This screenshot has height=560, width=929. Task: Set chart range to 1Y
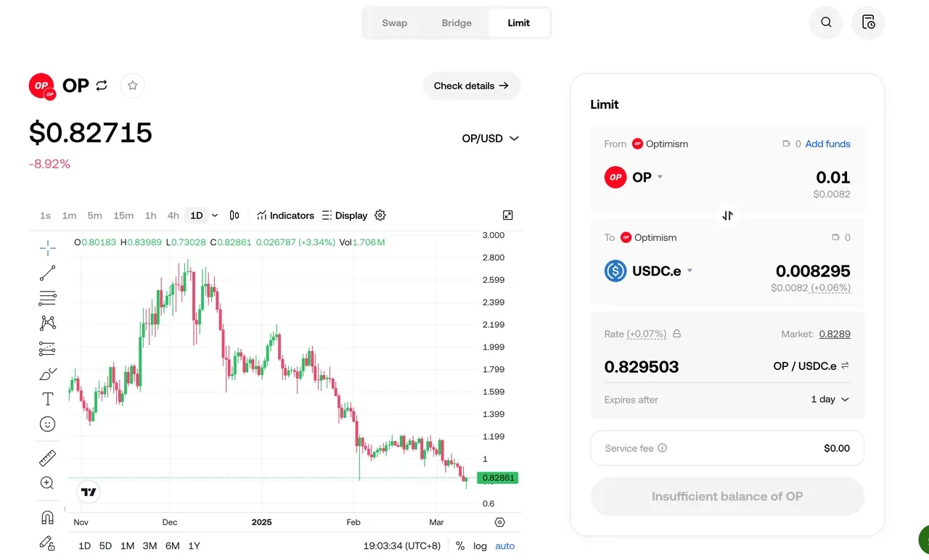click(x=194, y=546)
